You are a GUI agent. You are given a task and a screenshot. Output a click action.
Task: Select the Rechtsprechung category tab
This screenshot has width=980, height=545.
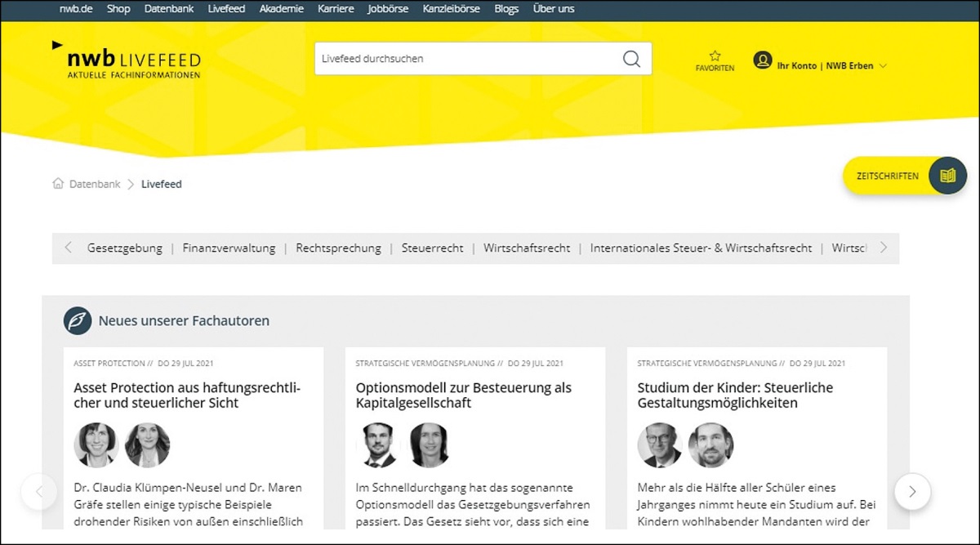(x=338, y=248)
